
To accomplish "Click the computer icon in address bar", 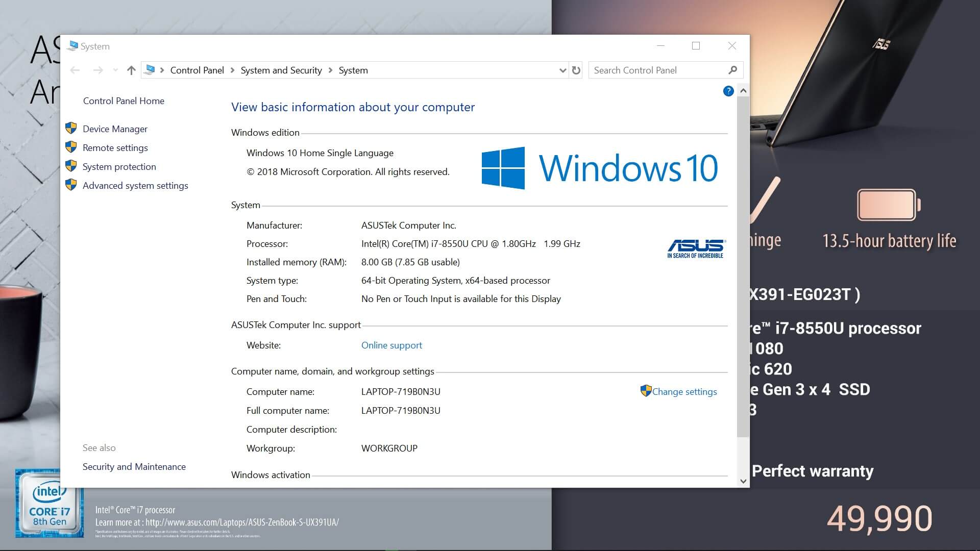I will 150,70.
